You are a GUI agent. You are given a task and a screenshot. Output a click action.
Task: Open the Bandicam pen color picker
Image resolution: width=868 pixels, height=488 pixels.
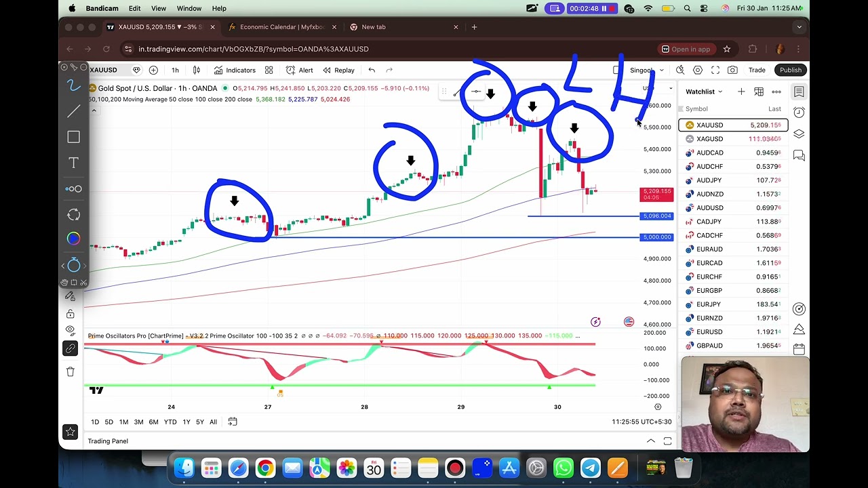coord(73,239)
